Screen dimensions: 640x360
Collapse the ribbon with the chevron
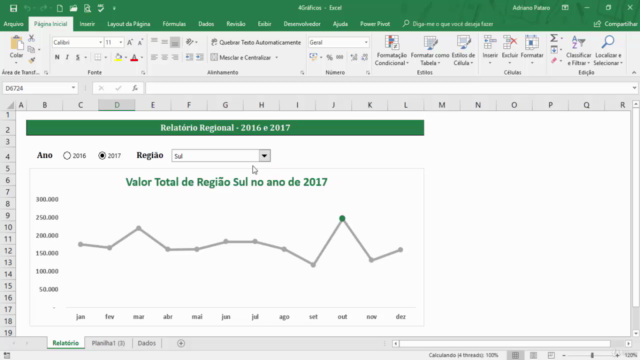(x=634, y=73)
